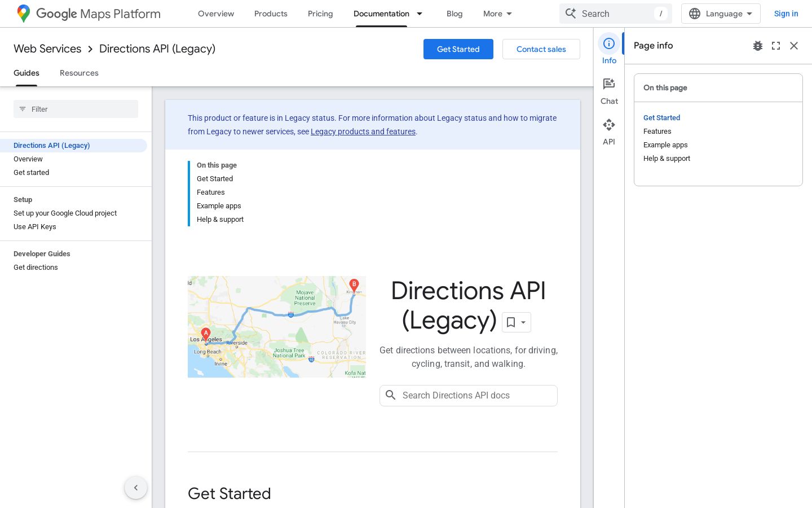The width and height of the screenshot is (812, 508).
Task: Click the filter lines icon in sidebar
Action: click(23, 109)
